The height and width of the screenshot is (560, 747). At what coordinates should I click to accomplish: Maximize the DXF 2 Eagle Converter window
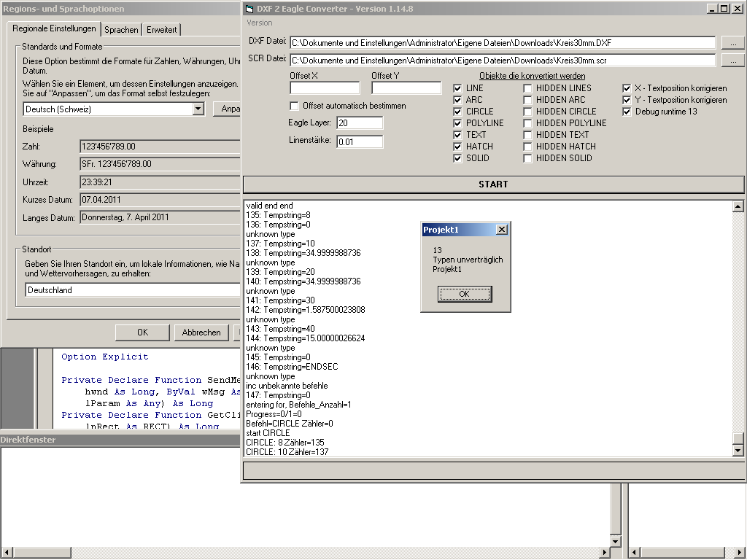pos(724,9)
